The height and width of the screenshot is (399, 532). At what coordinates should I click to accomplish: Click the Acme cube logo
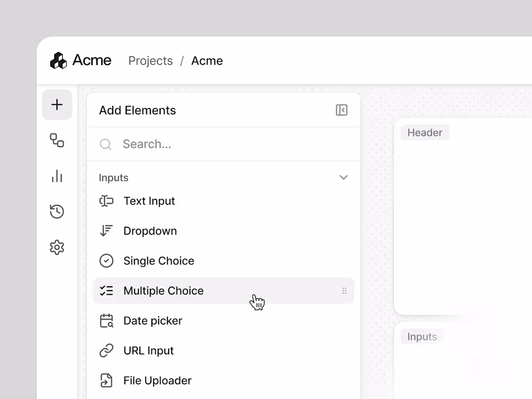(58, 60)
